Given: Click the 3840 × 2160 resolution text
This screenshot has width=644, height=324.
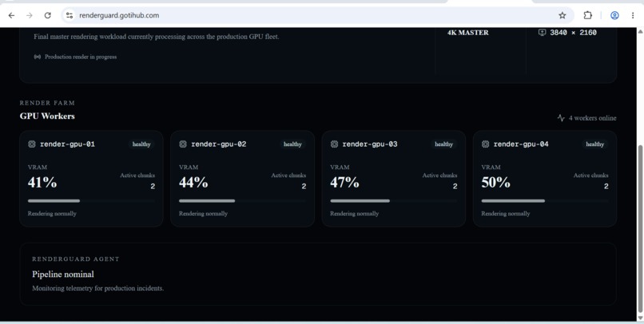Looking at the screenshot, I should [x=573, y=33].
